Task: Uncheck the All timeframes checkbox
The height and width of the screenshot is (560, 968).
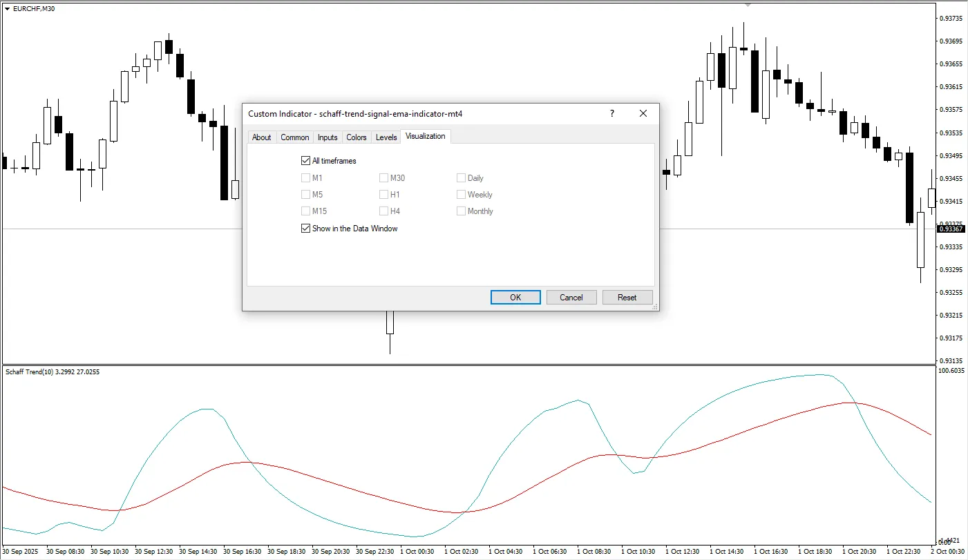Action: [306, 160]
